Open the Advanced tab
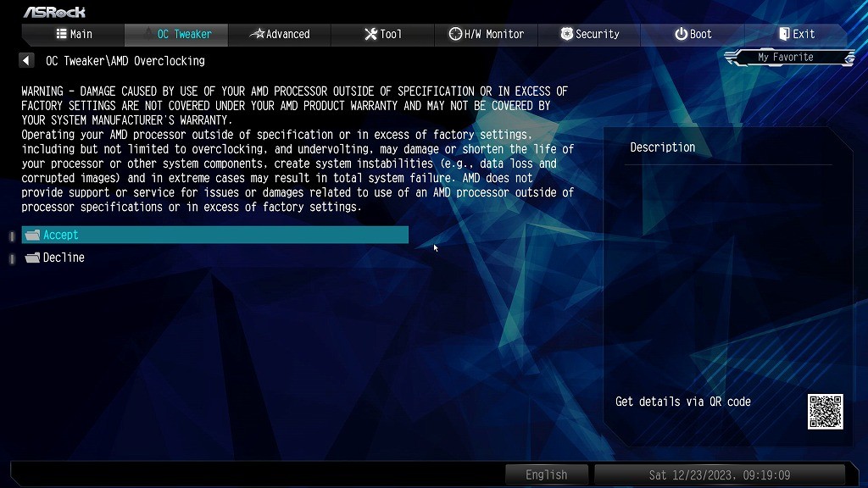This screenshot has width=868, height=488. 280,34
